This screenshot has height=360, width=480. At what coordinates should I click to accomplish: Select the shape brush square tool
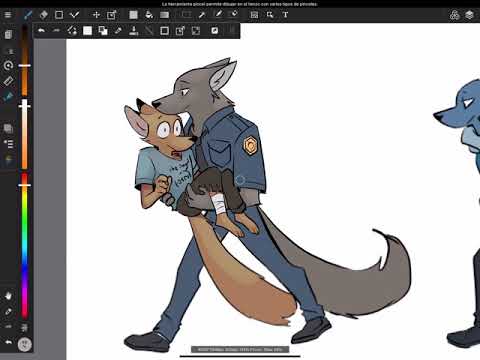tap(59, 15)
